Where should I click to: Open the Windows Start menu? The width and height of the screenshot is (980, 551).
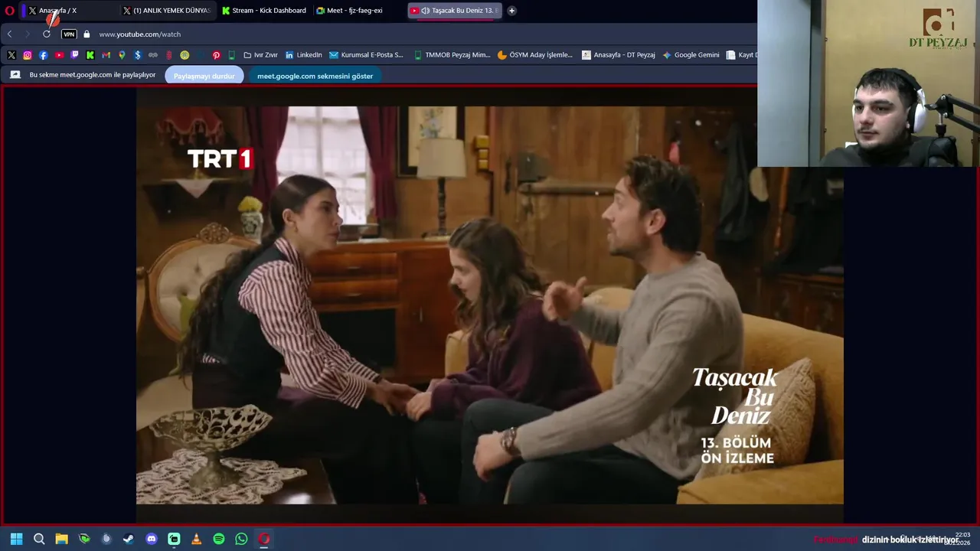point(16,539)
